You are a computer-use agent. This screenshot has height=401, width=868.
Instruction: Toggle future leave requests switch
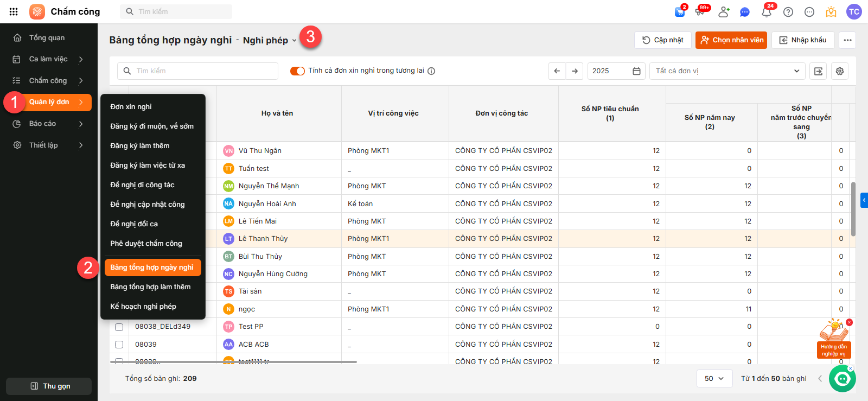click(x=297, y=71)
